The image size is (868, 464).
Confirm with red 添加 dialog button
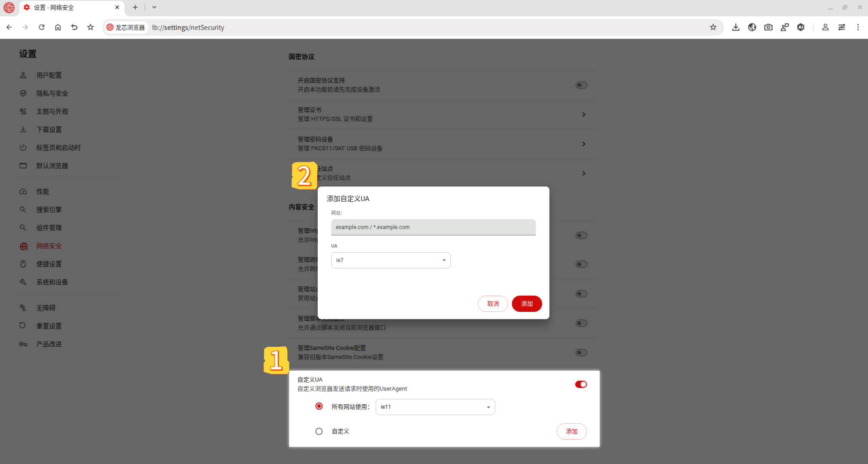(x=527, y=304)
